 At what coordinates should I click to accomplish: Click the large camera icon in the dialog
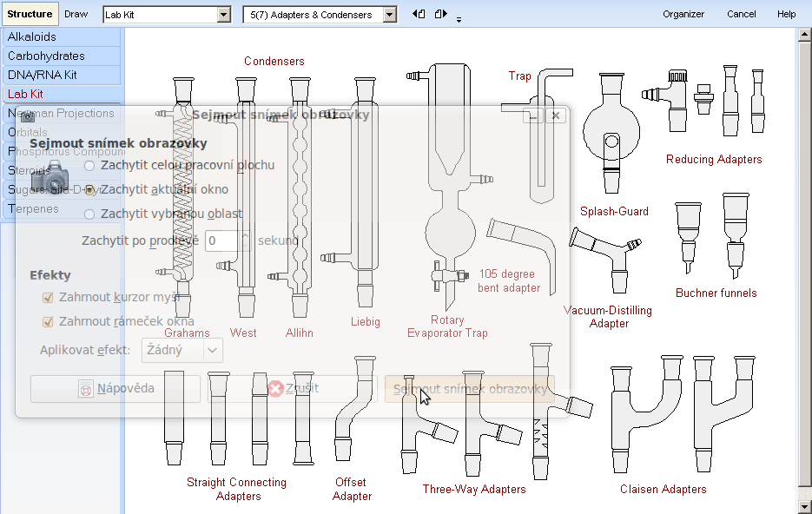click(x=50, y=177)
